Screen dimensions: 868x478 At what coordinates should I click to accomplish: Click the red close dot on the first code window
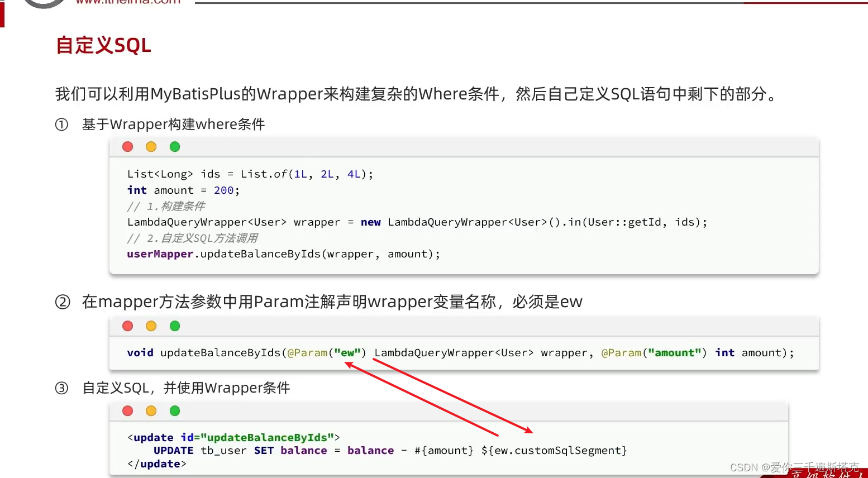(127, 146)
